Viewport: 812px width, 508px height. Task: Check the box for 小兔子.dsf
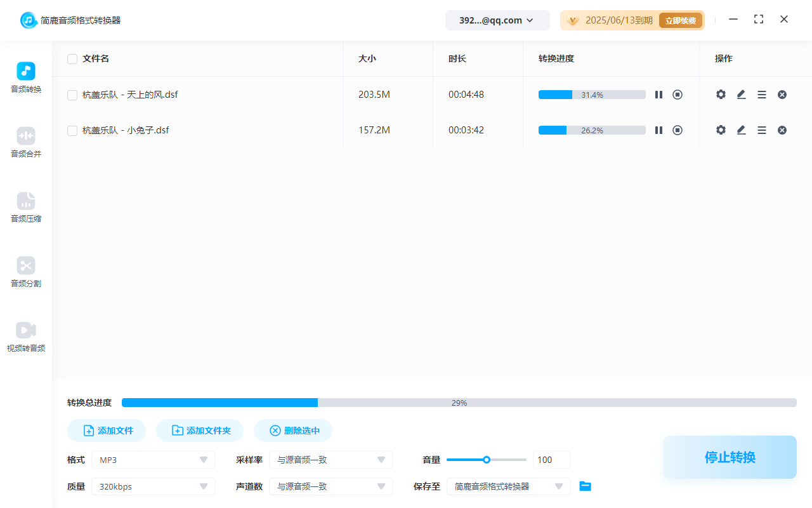72,131
